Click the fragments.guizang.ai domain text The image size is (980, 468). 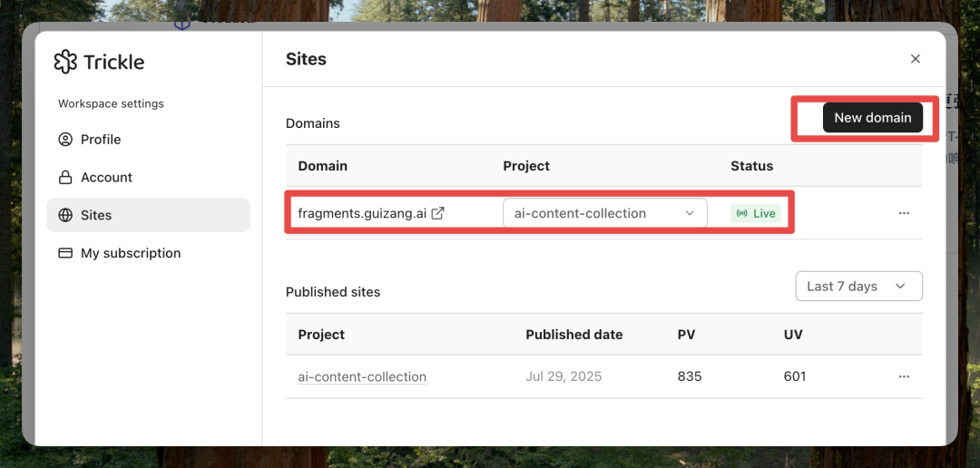[x=362, y=214]
